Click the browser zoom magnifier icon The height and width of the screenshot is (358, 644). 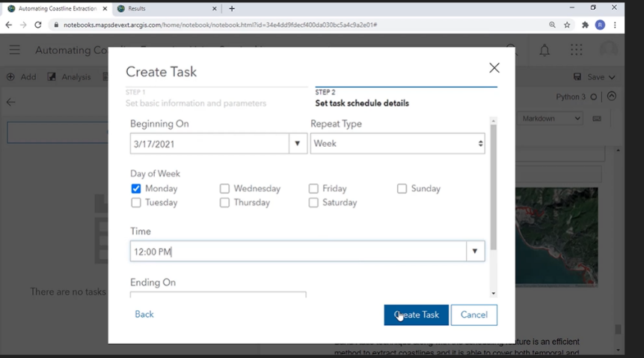552,25
